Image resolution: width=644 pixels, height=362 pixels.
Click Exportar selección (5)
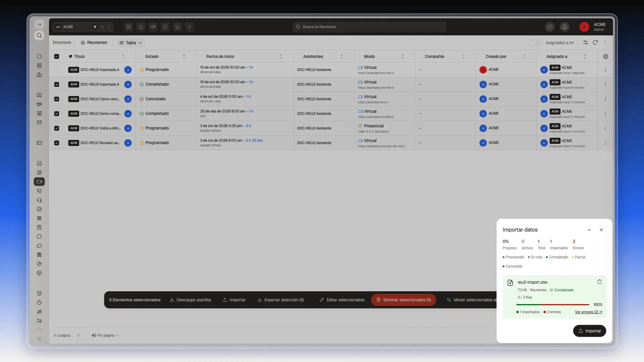click(x=281, y=300)
